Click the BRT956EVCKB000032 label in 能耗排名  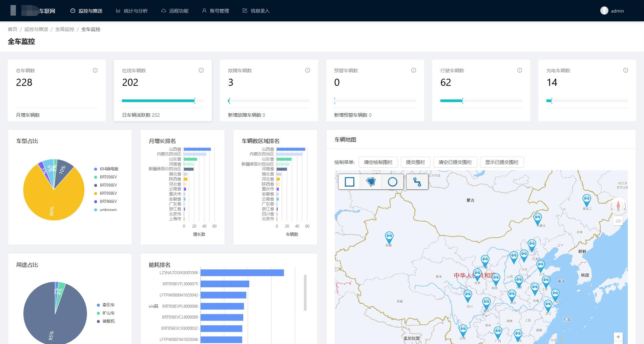coord(180,328)
